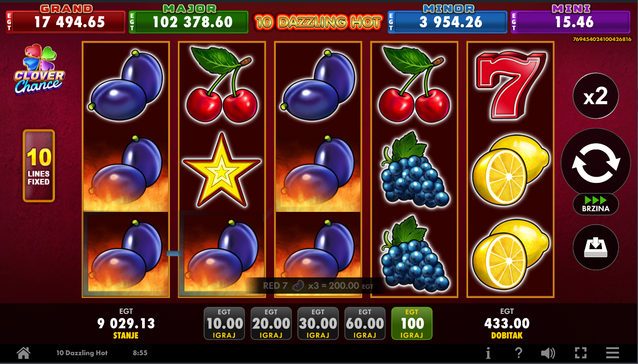Toggle fullscreen mode icon
The image size is (638, 364).
pos(581,353)
